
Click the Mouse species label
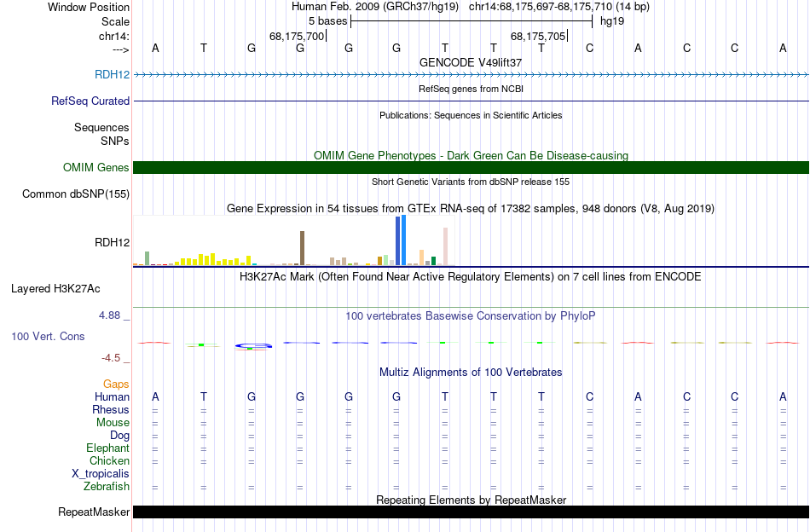tap(113, 423)
